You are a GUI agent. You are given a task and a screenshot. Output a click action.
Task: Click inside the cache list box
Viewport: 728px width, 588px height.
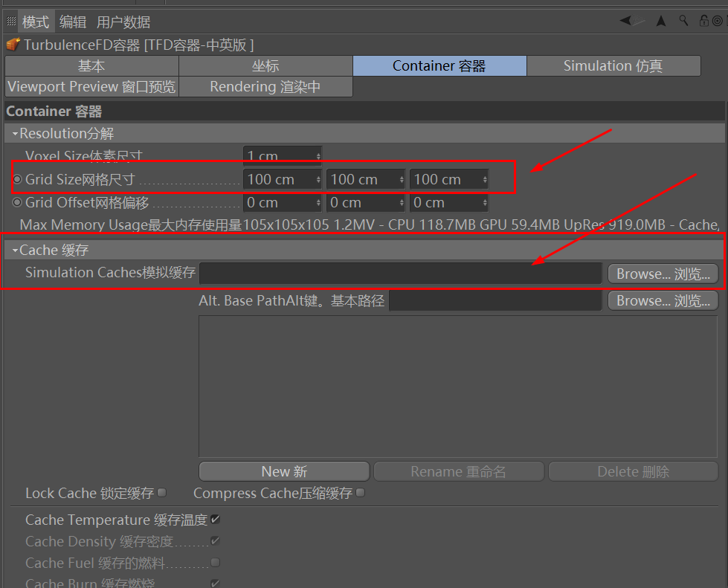point(458,387)
